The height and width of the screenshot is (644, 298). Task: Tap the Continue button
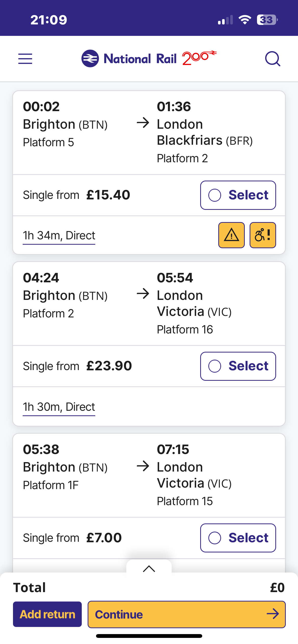(x=186, y=614)
